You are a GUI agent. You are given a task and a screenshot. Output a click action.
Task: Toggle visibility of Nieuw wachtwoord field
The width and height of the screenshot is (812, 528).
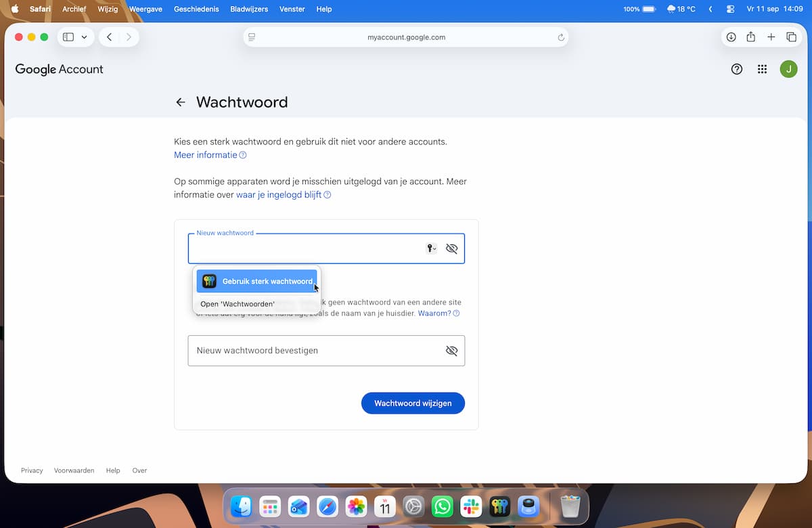click(452, 248)
